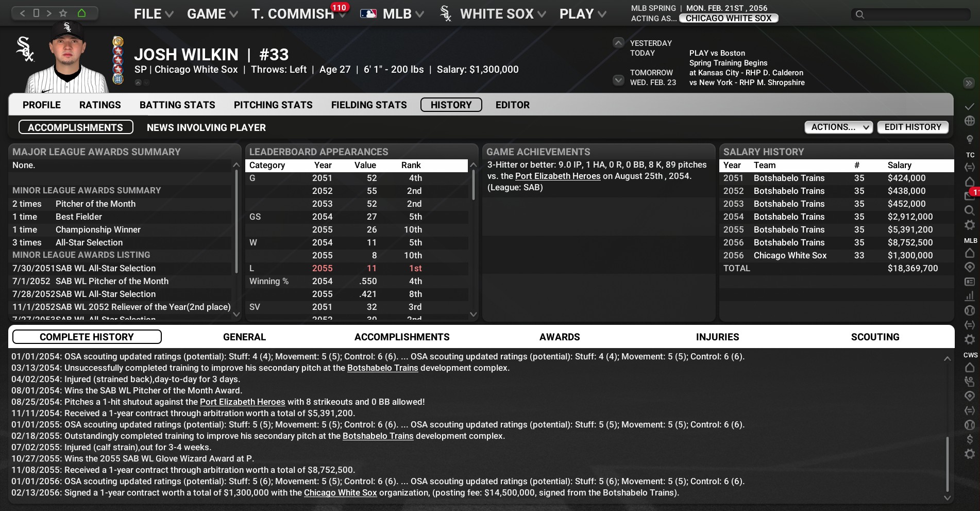The height and width of the screenshot is (511, 980).
Task: Open the PLAY menu dropdown
Action: tap(583, 14)
